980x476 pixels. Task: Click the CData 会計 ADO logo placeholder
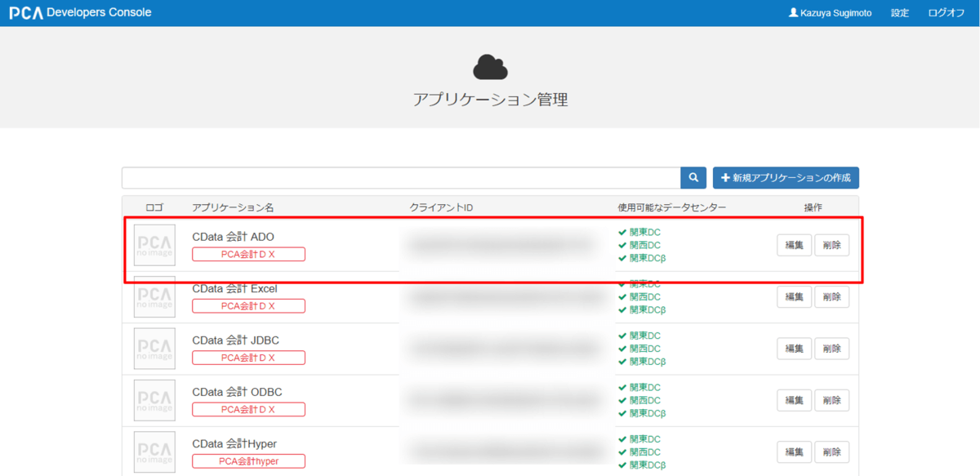tap(154, 245)
